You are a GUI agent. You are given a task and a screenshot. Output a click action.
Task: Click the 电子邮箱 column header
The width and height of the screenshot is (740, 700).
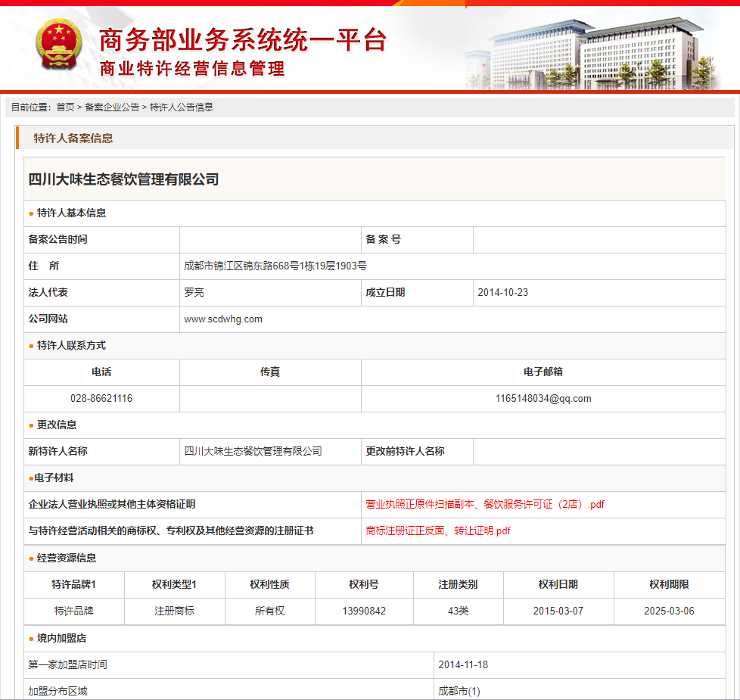point(543,372)
